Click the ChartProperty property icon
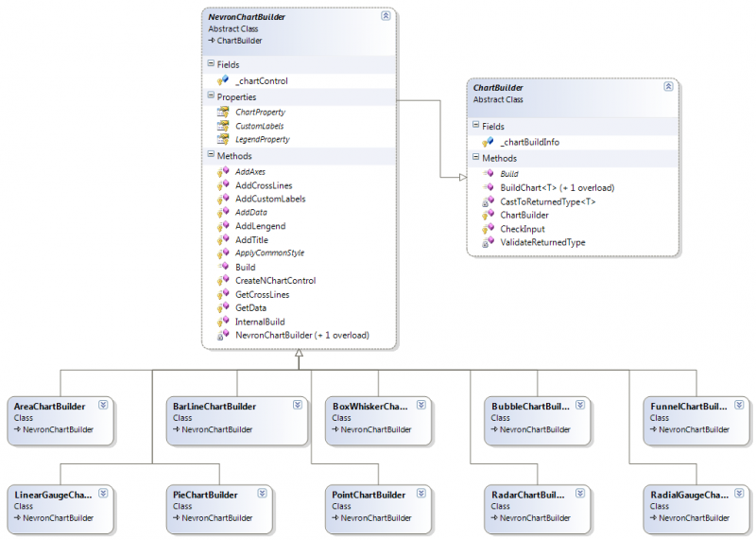This screenshot has height=540, width=756. pos(223,112)
